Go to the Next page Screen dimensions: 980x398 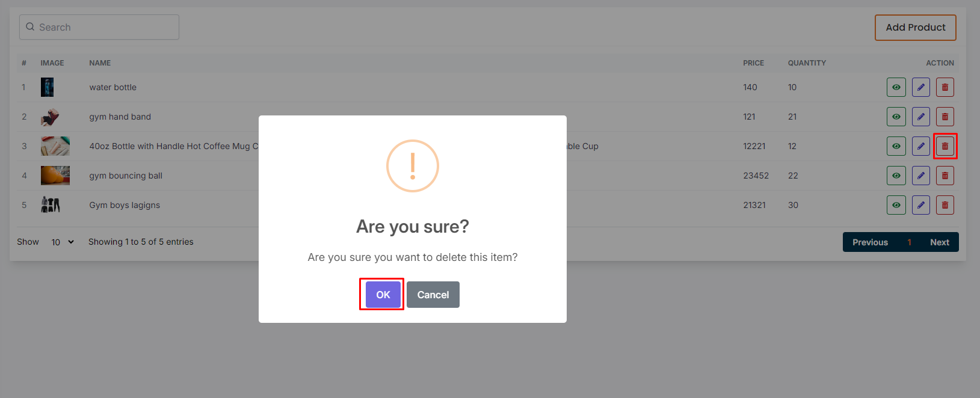939,242
